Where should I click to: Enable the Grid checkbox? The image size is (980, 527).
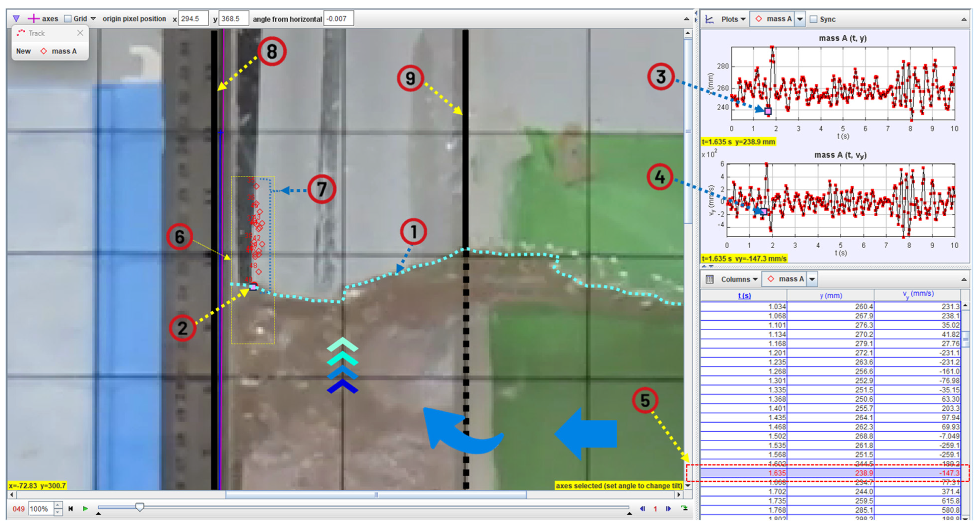coord(68,18)
